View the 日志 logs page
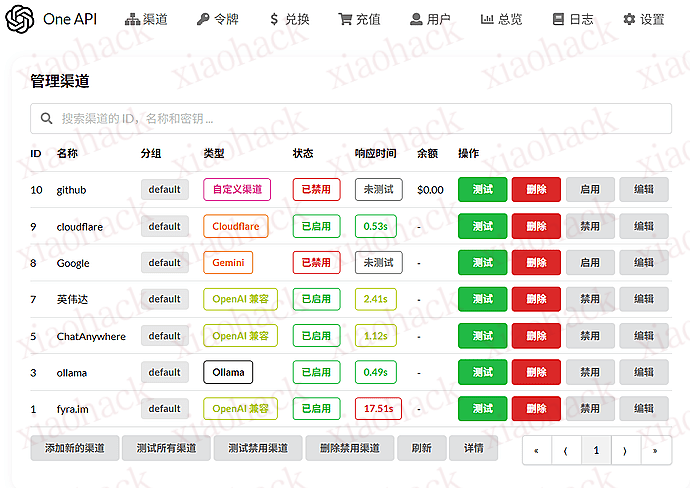Viewport: 690px width, 488px height. click(x=572, y=19)
